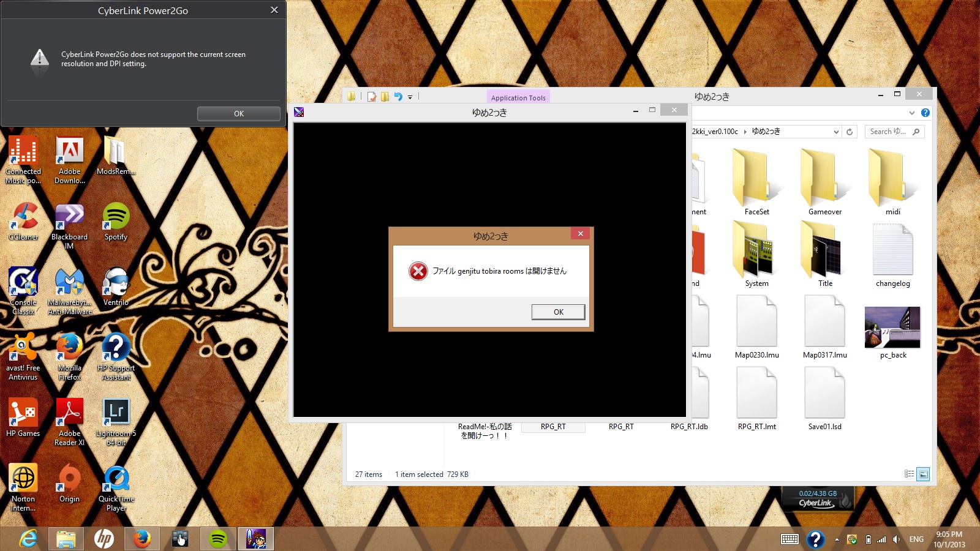Launch avast! Free Antivirus shortcut
Screen dimensions: 980x551
[23, 356]
